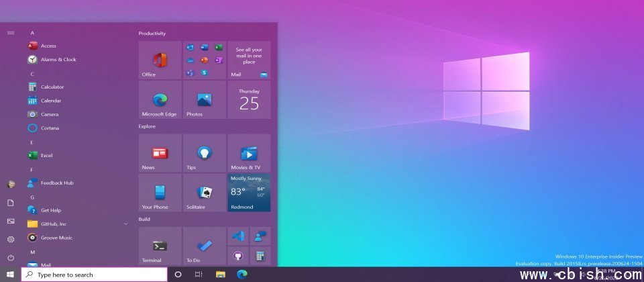Start the Solitaire tile
Screen dimensions: 644x282
tap(205, 193)
